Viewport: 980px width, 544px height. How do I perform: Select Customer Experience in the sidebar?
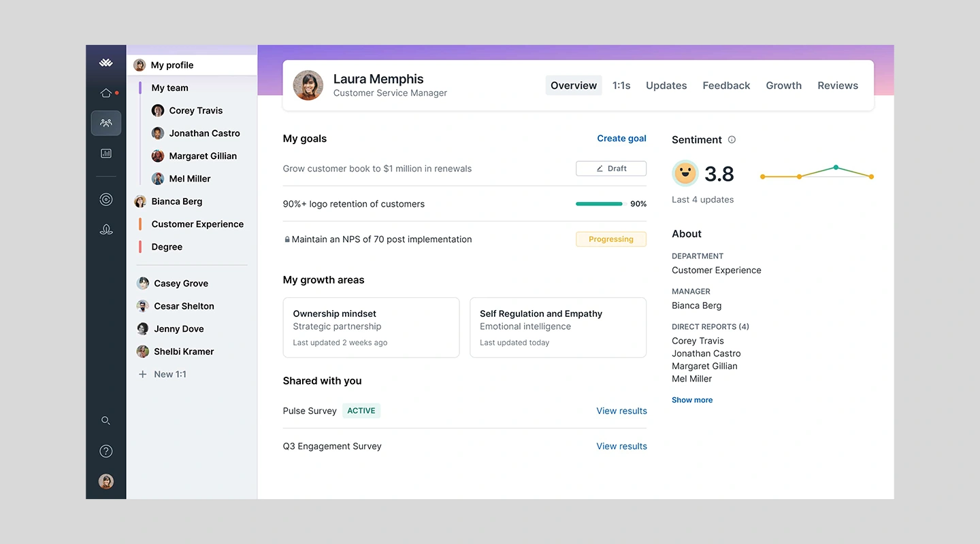click(x=197, y=224)
